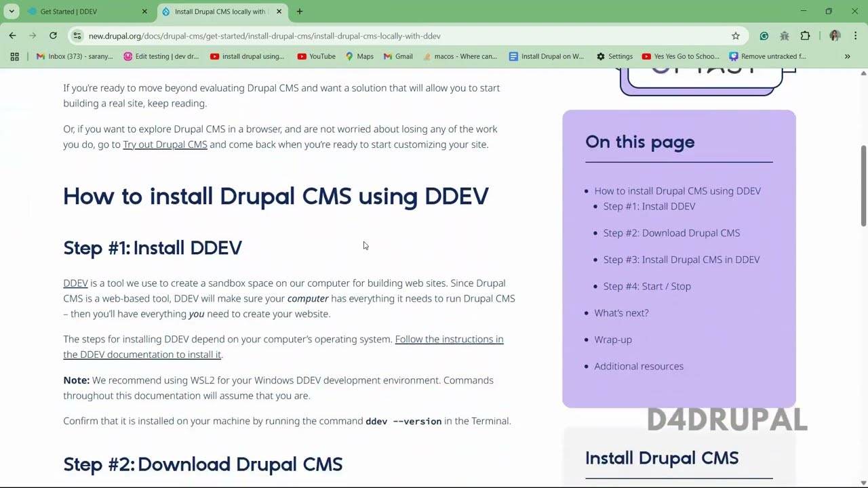Screen dimensions: 868x488
Task: Follow the DDEV documentation install instructions link
Action: click(x=283, y=346)
